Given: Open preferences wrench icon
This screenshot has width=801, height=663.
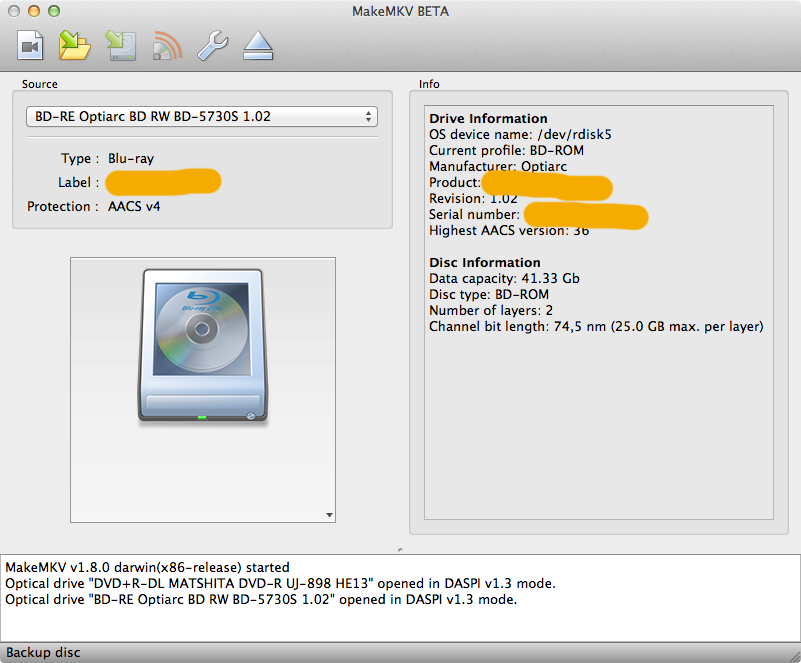Looking at the screenshot, I should click(213, 45).
